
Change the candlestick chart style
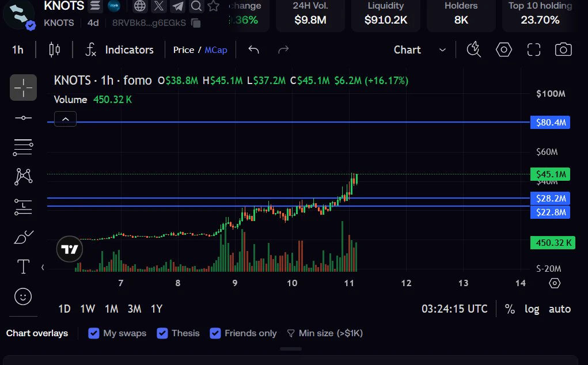[x=55, y=50]
